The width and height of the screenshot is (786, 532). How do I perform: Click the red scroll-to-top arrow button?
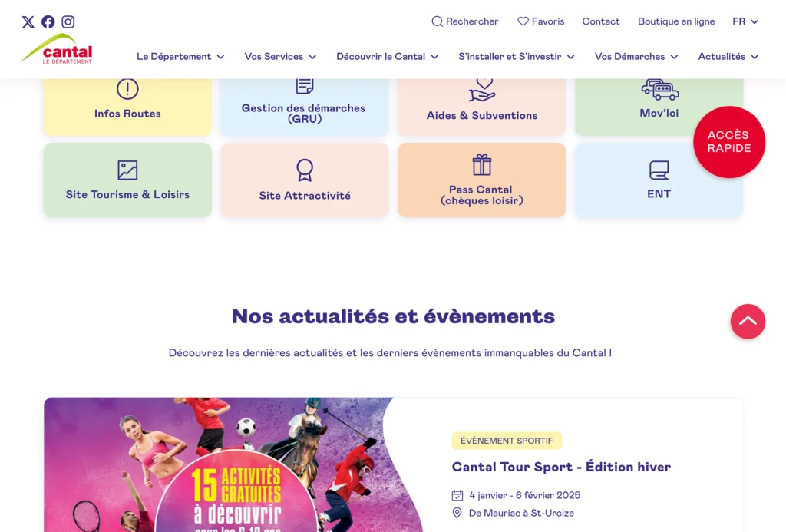pyautogui.click(x=748, y=322)
